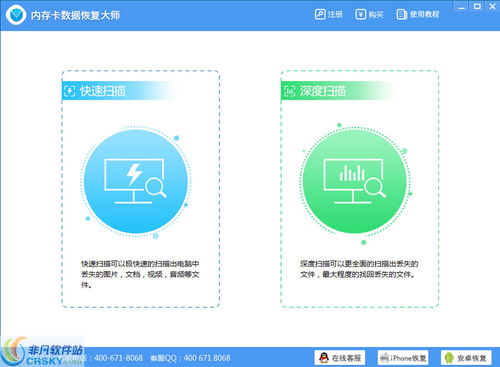Start deep scan via green circle icon
The height and width of the screenshot is (367, 500).
[x=355, y=181]
